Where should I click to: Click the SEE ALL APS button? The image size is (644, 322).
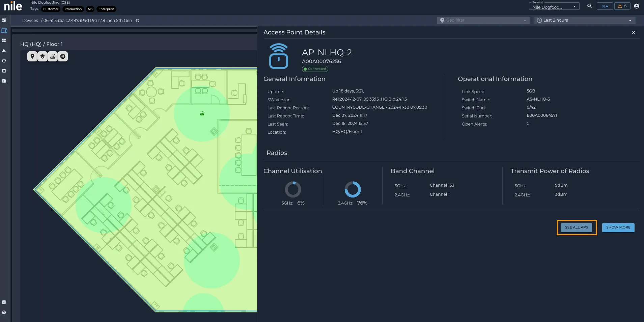coord(577,227)
